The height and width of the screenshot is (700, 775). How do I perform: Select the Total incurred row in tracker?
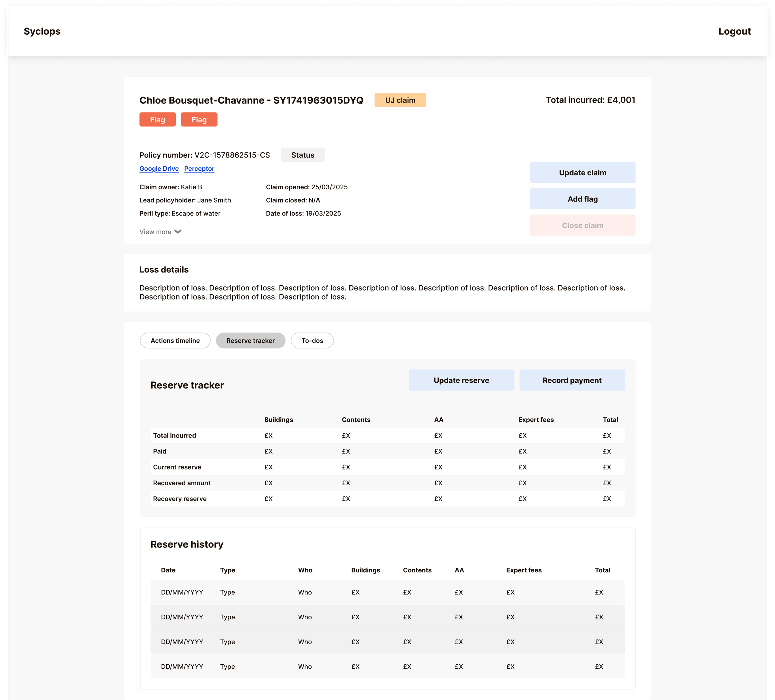[387, 436]
